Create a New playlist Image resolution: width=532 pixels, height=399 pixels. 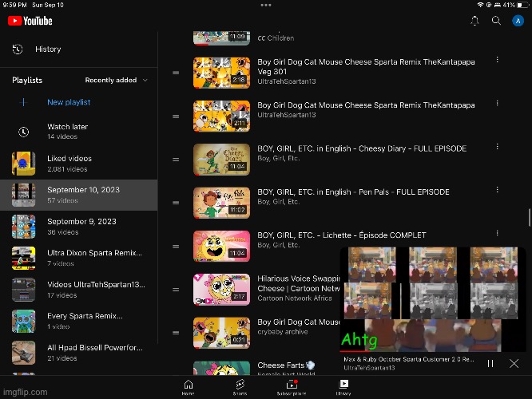(69, 102)
